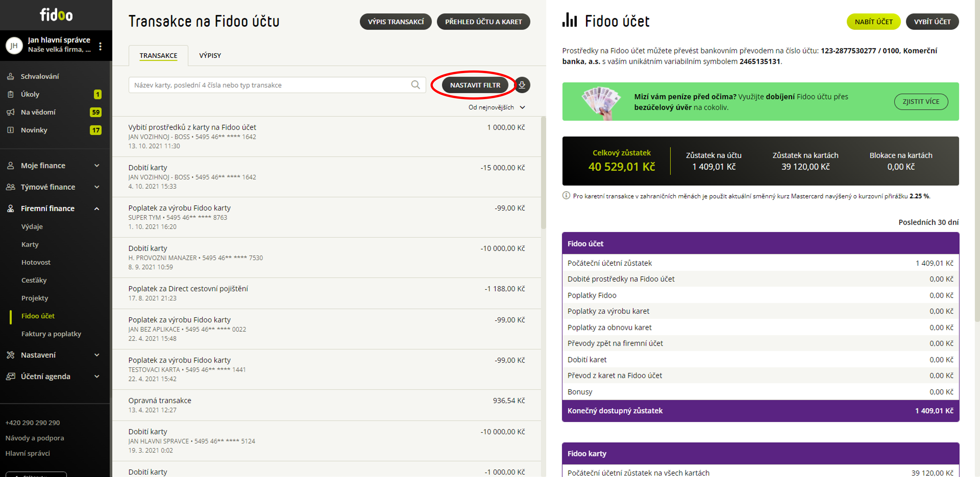980x477 pixels.
Task: Open Výdaje in the sidebar
Action: [x=32, y=227]
